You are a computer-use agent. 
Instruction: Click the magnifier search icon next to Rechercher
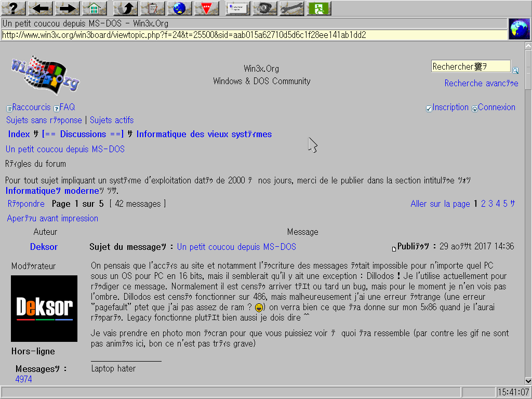coord(515,70)
